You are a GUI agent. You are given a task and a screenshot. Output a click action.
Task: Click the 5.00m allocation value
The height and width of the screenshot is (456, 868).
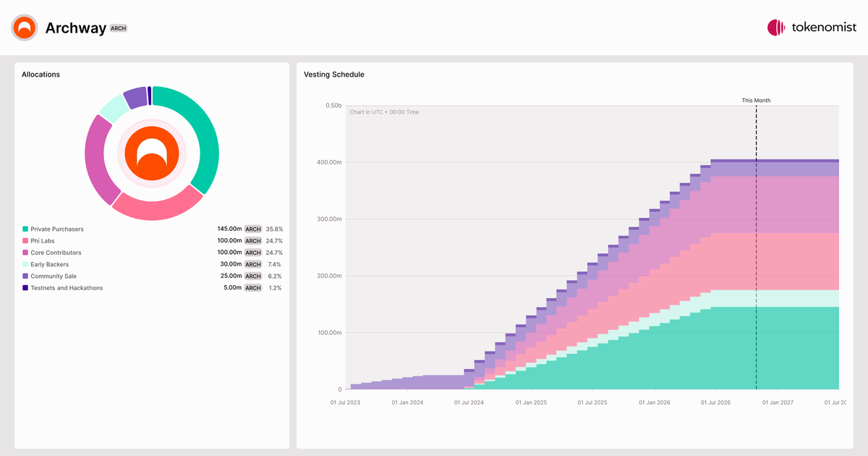point(233,287)
